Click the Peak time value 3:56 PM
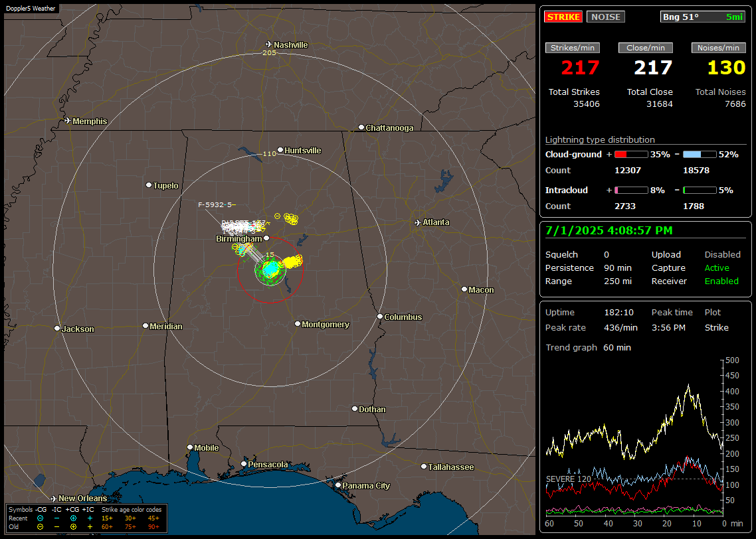The height and width of the screenshot is (539, 756). click(668, 327)
